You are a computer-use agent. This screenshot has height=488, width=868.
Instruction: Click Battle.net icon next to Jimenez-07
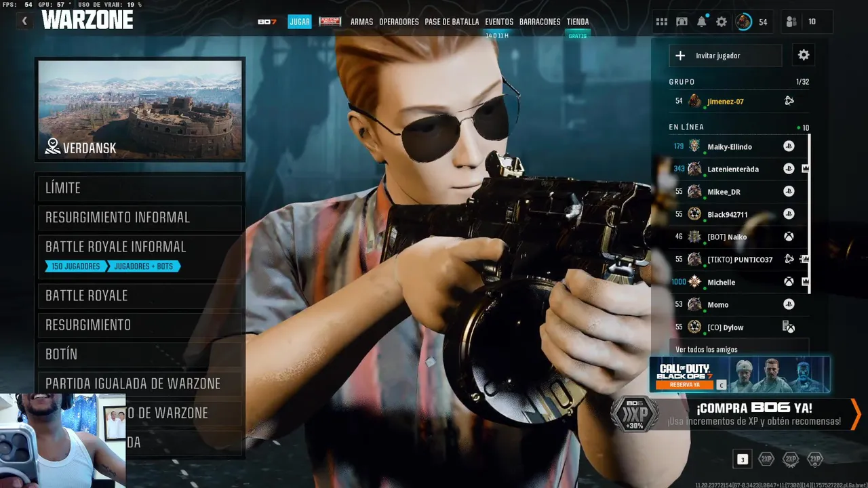[x=789, y=101]
